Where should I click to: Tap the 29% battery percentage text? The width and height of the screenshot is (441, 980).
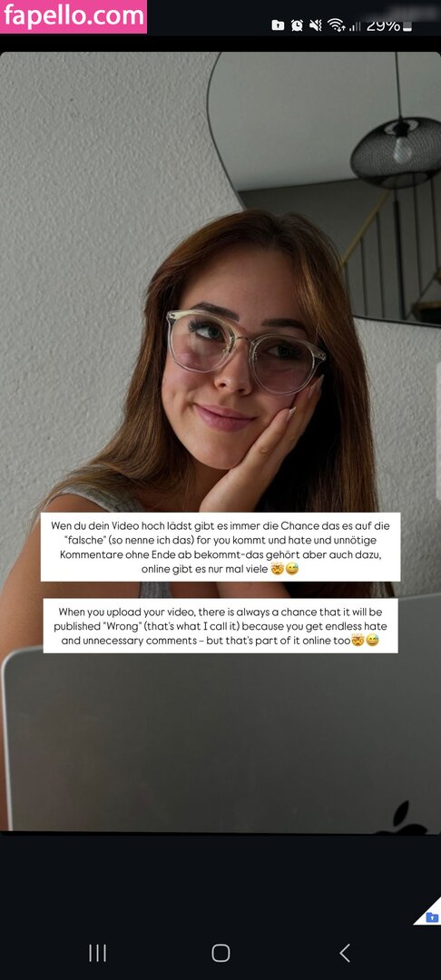click(383, 25)
